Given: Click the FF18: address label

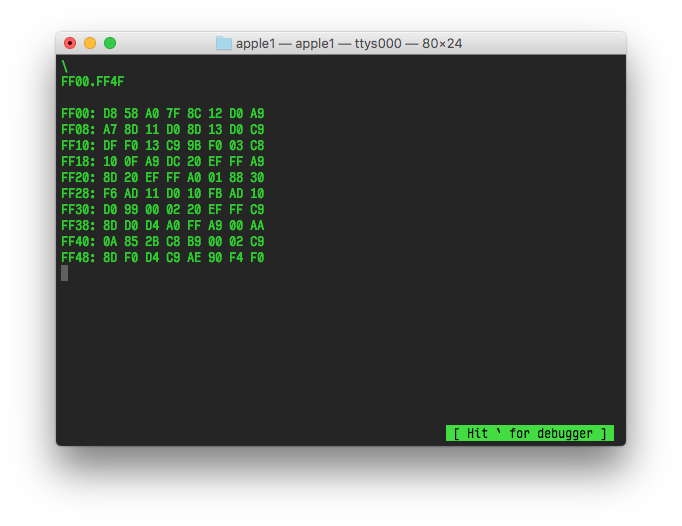Looking at the screenshot, I should [78, 162].
